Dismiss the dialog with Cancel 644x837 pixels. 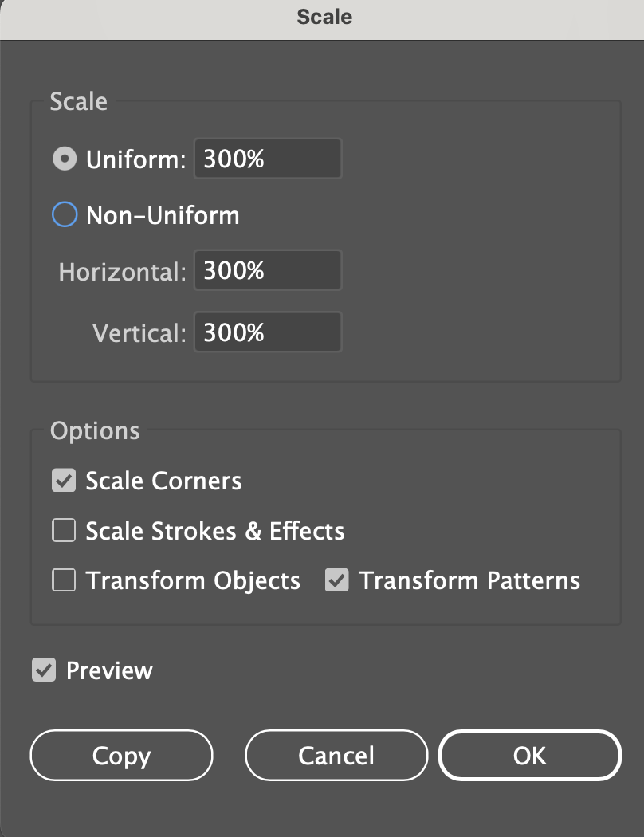336,755
